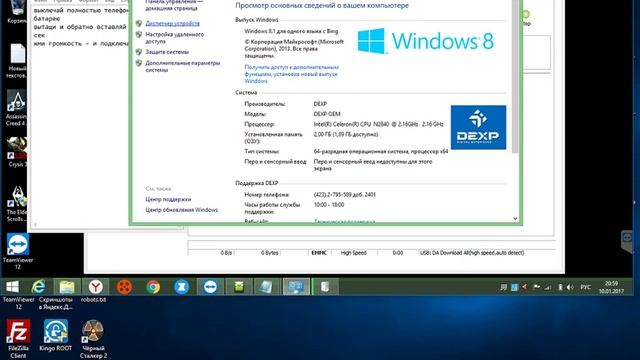The height and width of the screenshot is (360, 640).
Task: Open the Новый текстовый document desktop icon
Action: pyautogui.click(x=16, y=61)
